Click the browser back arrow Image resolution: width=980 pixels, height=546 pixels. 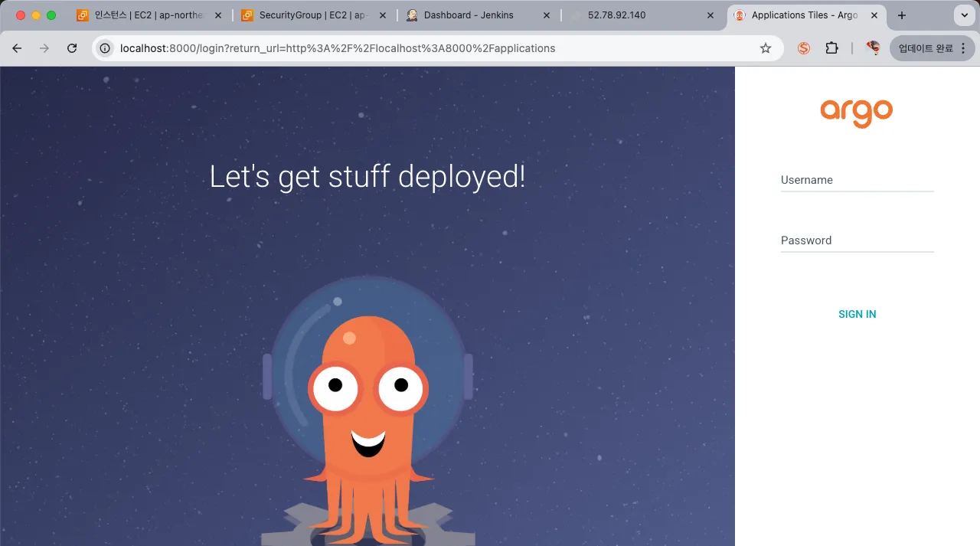click(17, 48)
